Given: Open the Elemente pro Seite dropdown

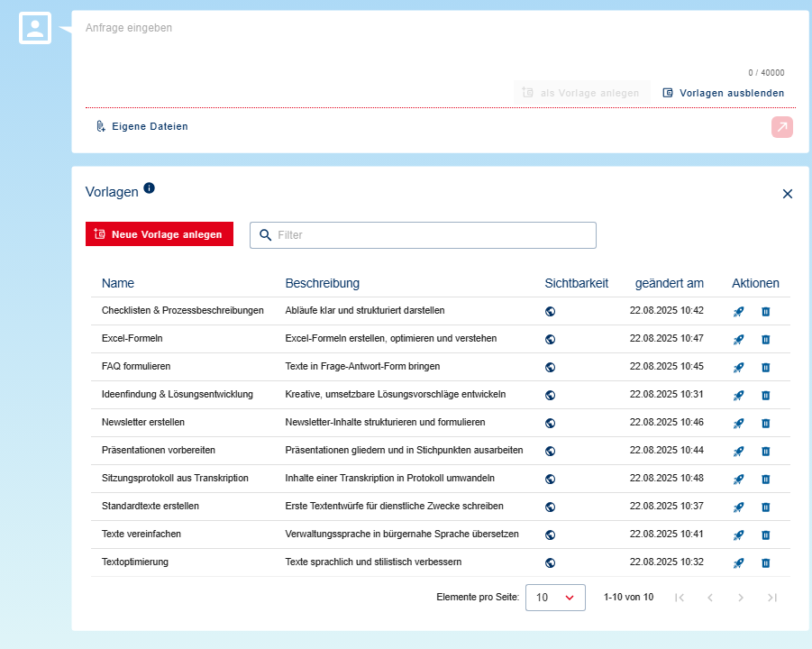Looking at the screenshot, I should click(555, 597).
